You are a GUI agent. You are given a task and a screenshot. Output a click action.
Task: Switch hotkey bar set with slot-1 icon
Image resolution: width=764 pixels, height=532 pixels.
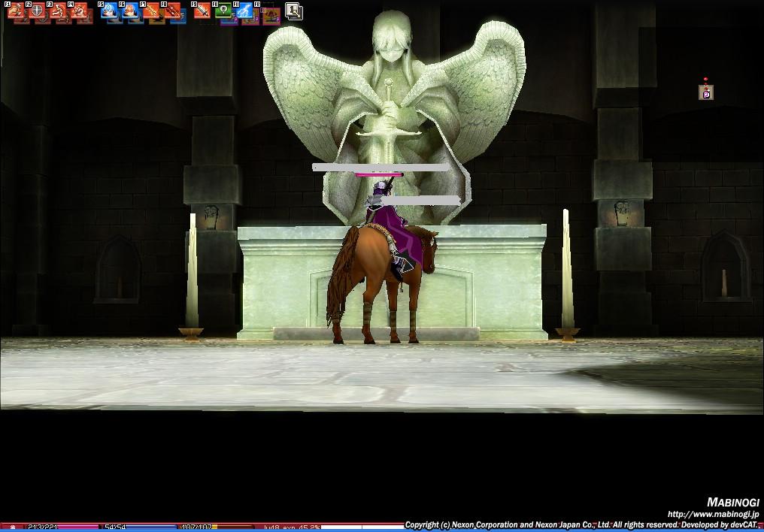click(293, 11)
